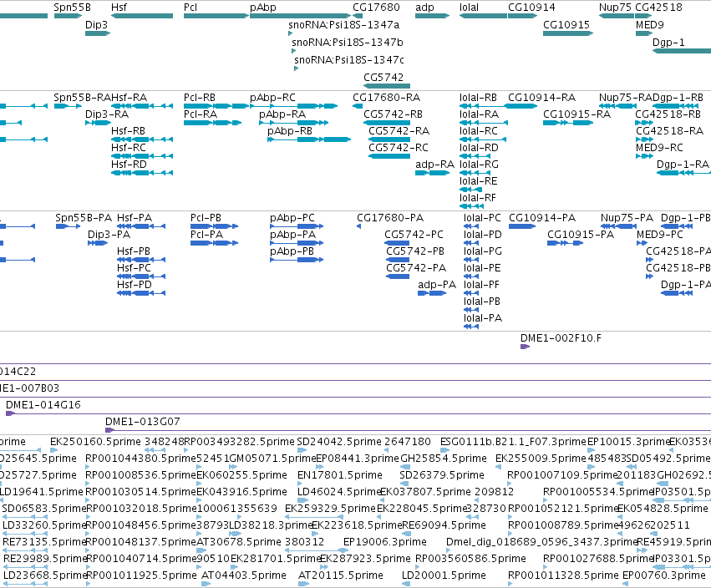Click the MED9-RC transcript label
Viewport: 711px width, 588px height.
coord(659,148)
